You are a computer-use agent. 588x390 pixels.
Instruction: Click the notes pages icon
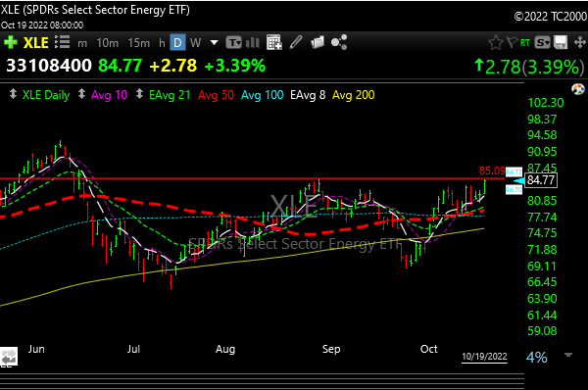[318, 42]
